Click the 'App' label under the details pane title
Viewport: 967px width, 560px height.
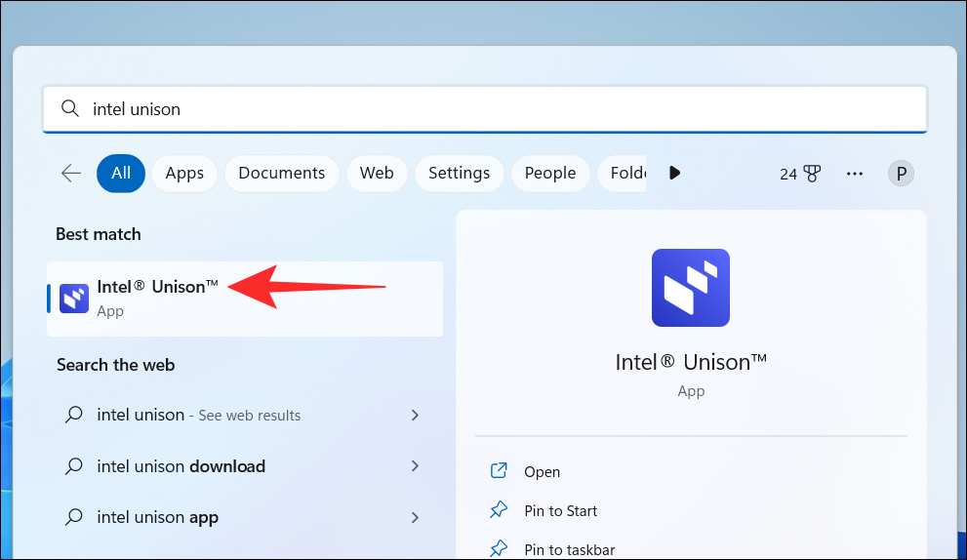coord(691,391)
